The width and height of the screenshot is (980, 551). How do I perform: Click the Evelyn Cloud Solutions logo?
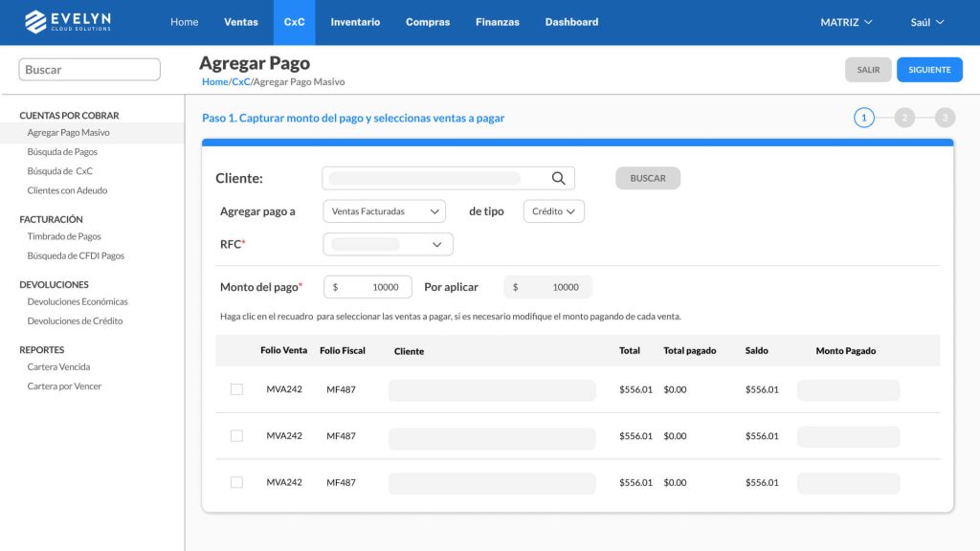click(x=68, y=22)
